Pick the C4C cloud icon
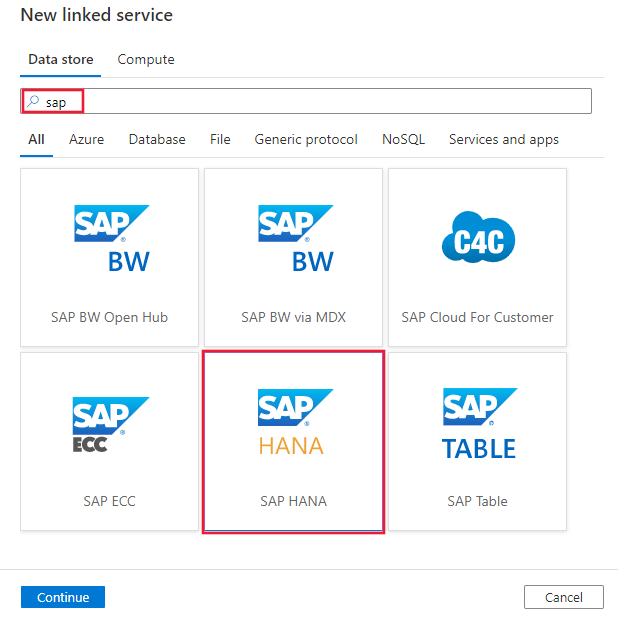Screen dimensions: 618x621 point(478,240)
